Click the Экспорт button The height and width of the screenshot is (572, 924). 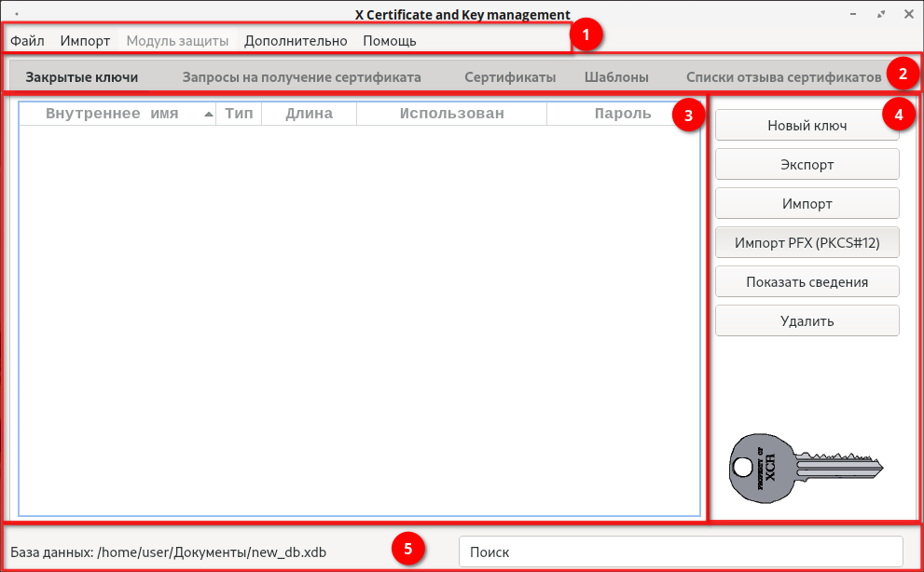(807, 164)
